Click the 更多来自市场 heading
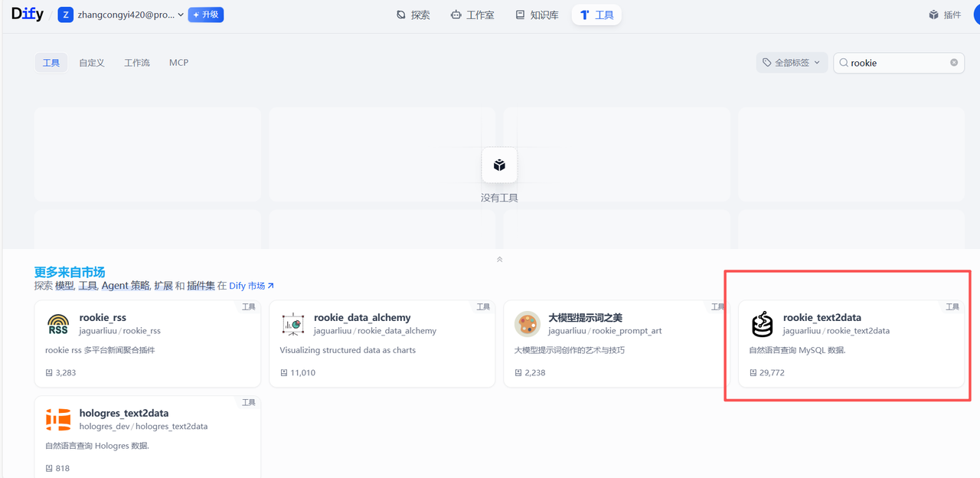980x478 pixels. click(x=70, y=272)
